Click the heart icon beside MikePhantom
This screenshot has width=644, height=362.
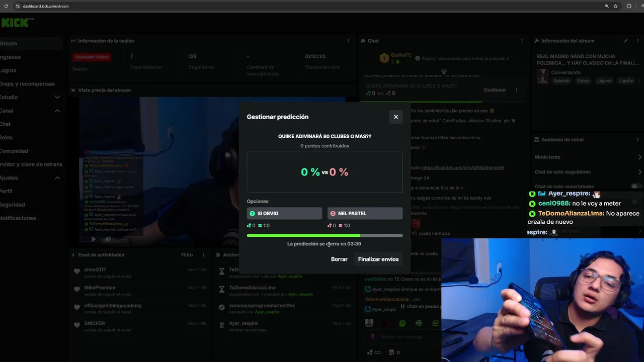click(77, 290)
